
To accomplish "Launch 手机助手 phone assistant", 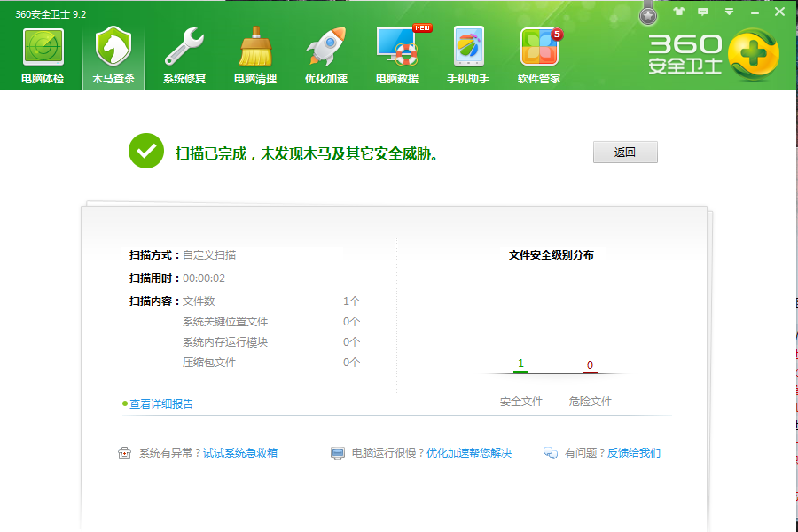I will (x=468, y=49).
